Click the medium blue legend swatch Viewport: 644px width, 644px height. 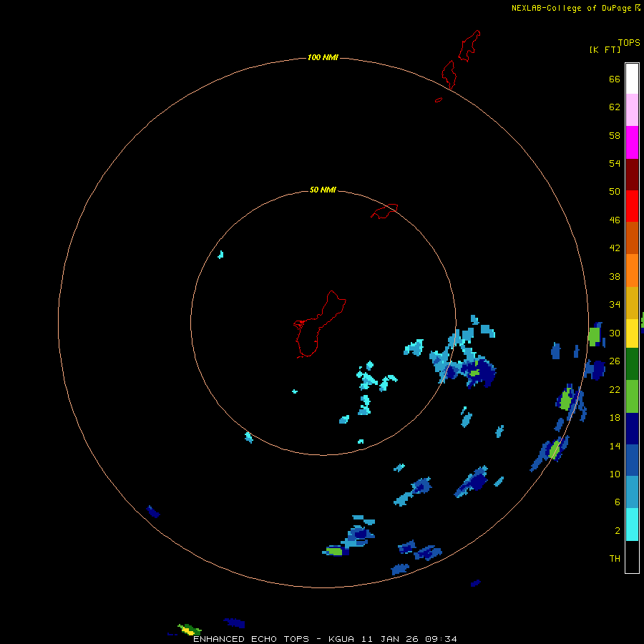[632, 460]
